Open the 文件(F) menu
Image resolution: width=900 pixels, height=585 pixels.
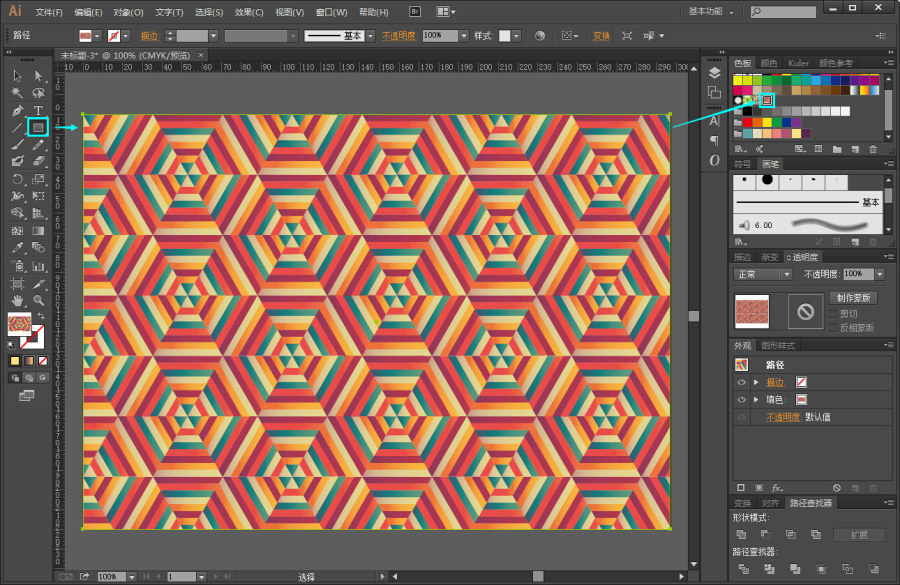point(49,12)
